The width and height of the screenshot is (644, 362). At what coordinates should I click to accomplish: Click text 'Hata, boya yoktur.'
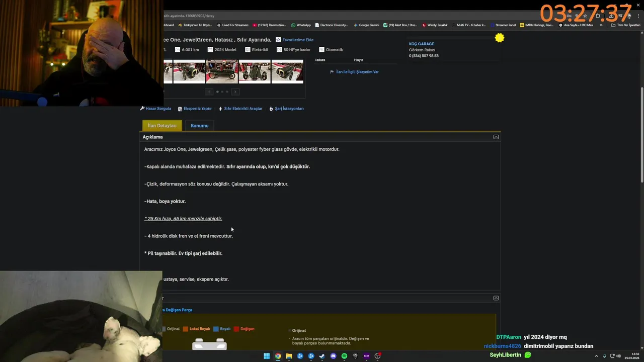[165, 201]
